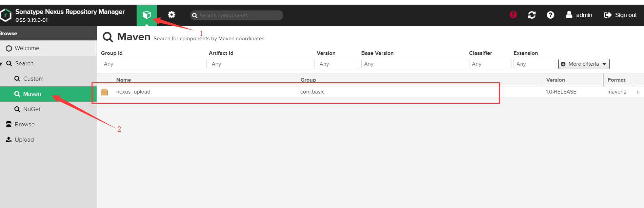Open the NuGet search item
This screenshot has width=644, height=208.
coord(48,109)
